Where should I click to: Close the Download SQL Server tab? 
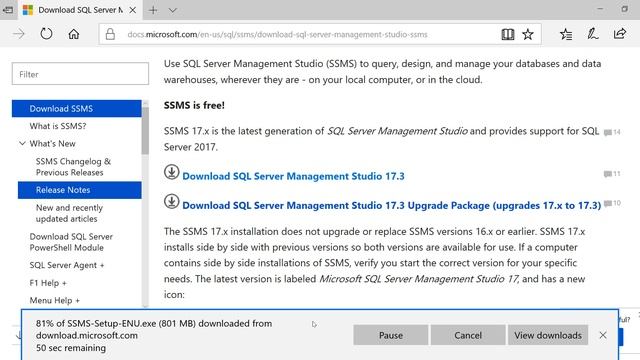coord(133,10)
